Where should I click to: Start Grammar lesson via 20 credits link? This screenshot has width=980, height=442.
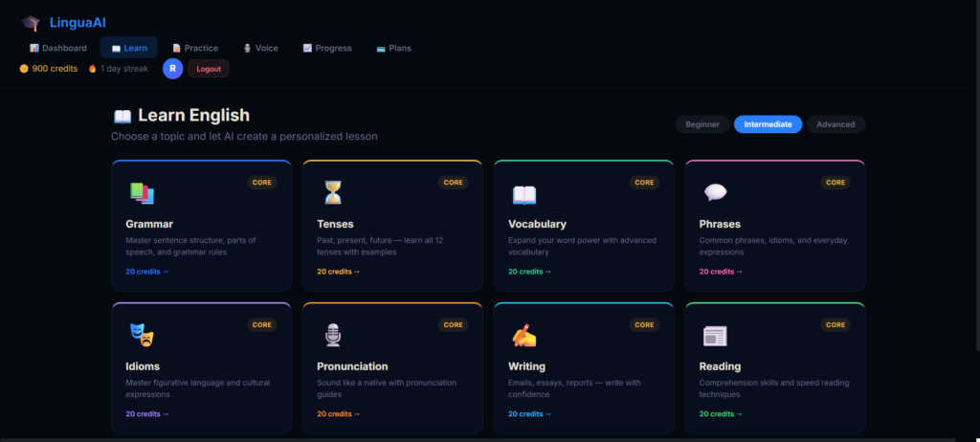(146, 272)
